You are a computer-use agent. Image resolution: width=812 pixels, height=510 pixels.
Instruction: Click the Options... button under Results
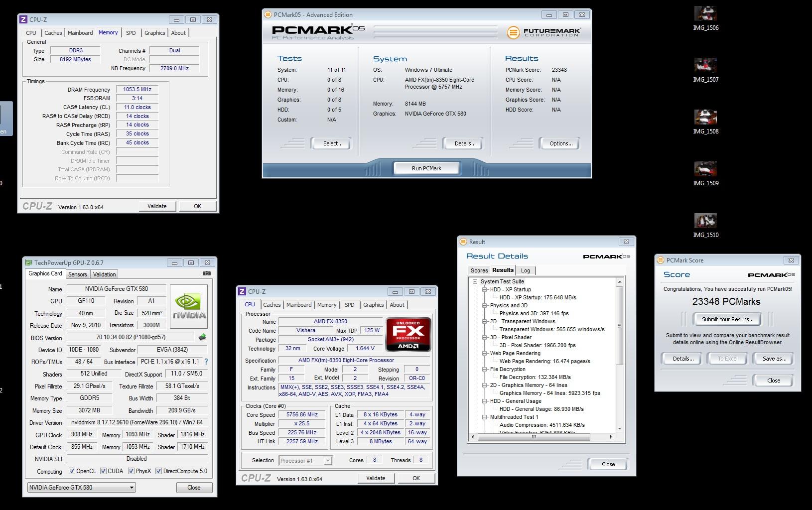point(560,143)
